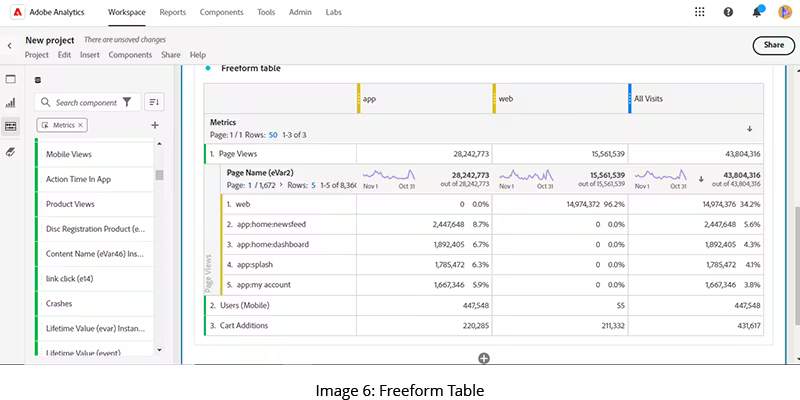The width and height of the screenshot is (800, 400).
Task: Open the user profile avatar
Action: 785,12
